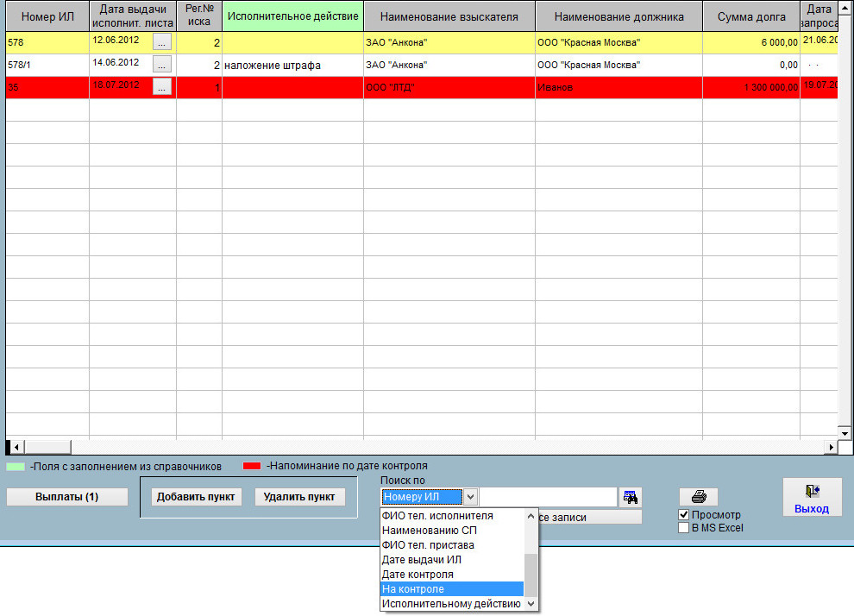Click the ООО "ЛТД" cell
Image resolution: width=854 pixels, height=616 pixels.
(449, 87)
